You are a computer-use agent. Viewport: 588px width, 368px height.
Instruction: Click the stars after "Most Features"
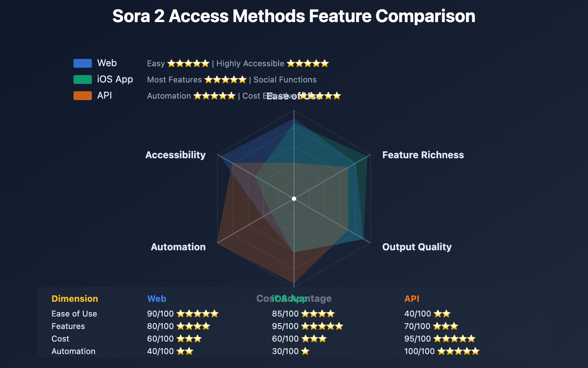tap(225, 79)
